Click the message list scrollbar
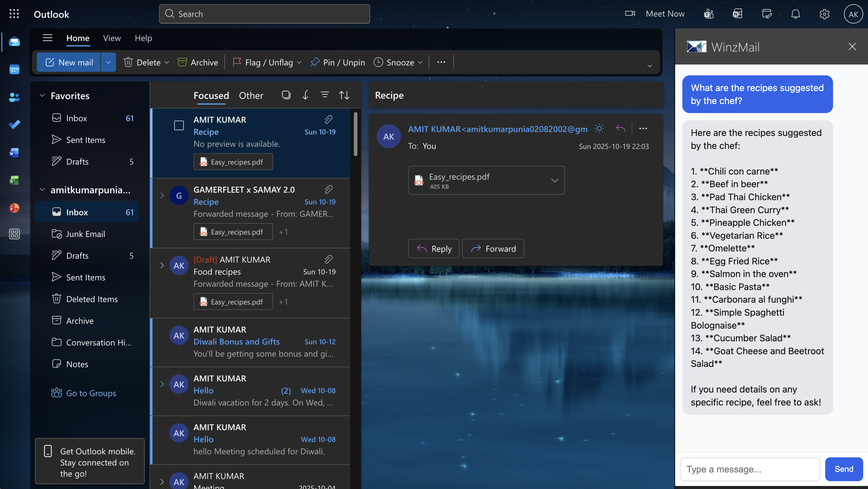Screen dimensions: 868x489 click(x=356, y=134)
